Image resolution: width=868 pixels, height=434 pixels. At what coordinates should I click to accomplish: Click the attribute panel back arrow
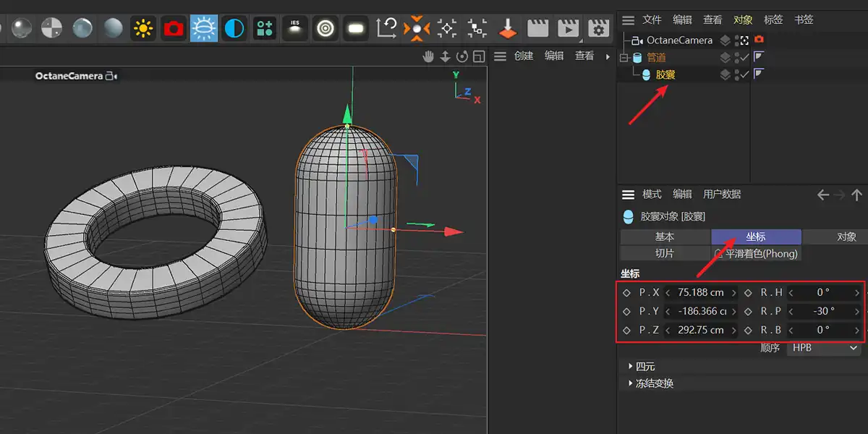coord(822,195)
